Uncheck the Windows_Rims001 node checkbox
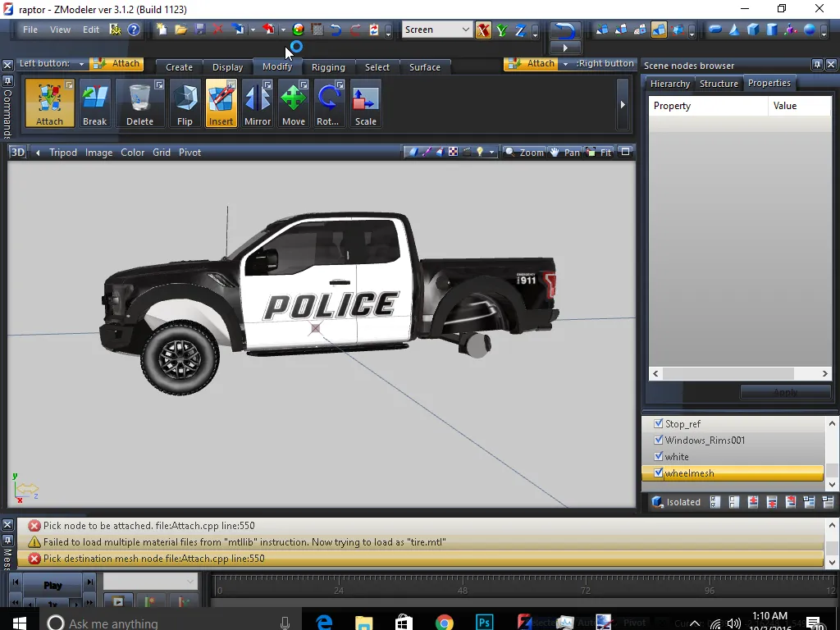This screenshot has height=630, width=840. [x=658, y=441]
